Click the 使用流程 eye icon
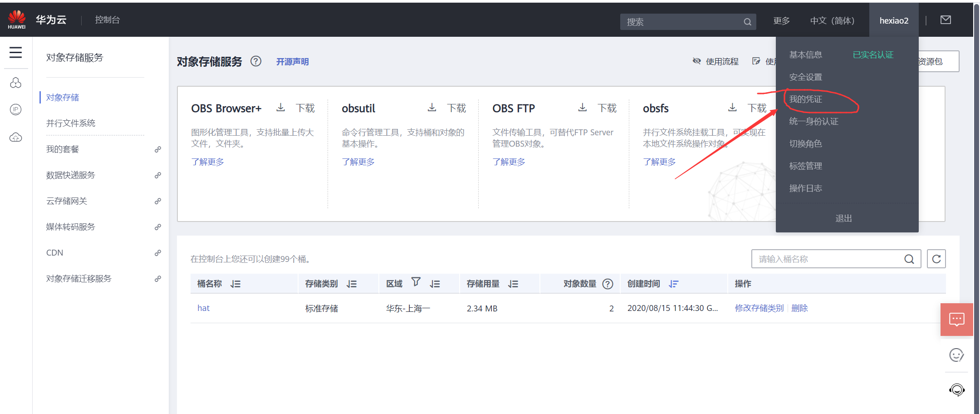980x414 pixels. [697, 61]
